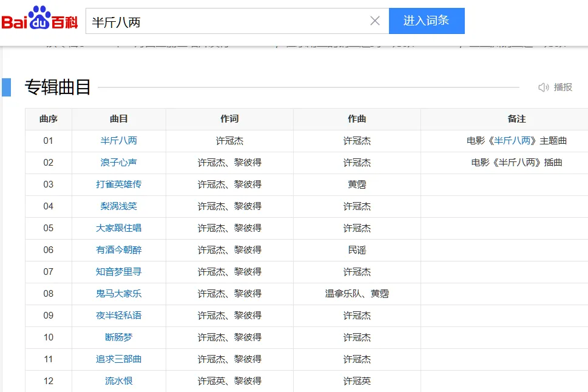Open the 有酒今朝醉 song link
The width and height of the screenshot is (588, 392).
pos(119,250)
